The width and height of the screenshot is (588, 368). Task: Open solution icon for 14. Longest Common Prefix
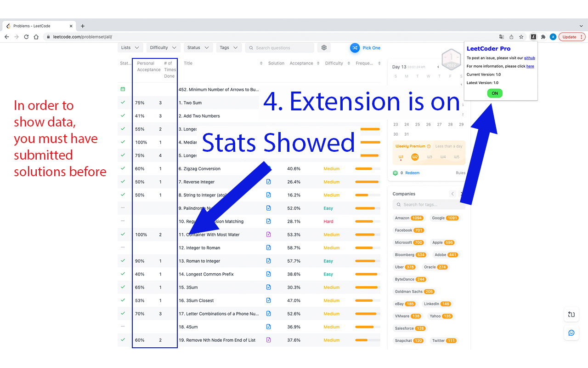point(269,274)
